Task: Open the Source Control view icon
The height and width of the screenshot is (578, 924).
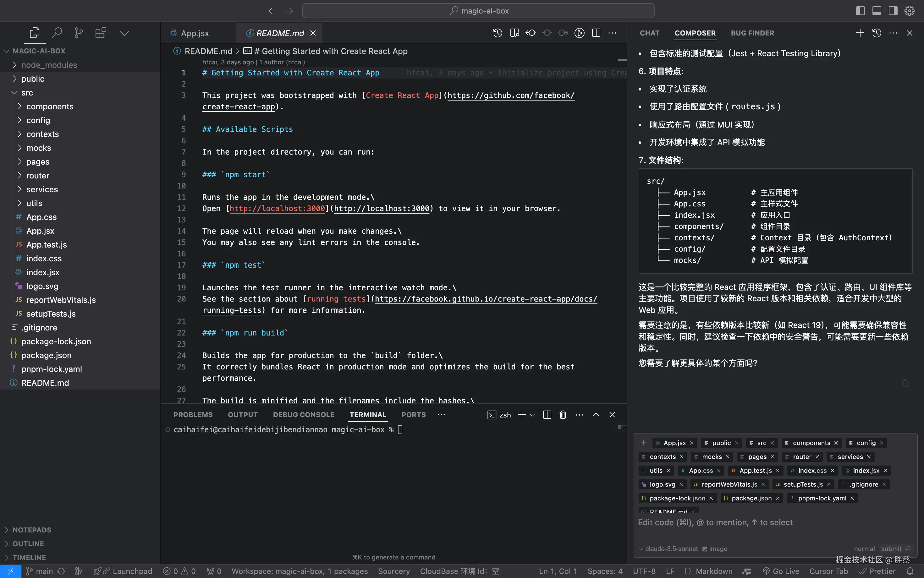Action: pyautogui.click(x=79, y=33)
